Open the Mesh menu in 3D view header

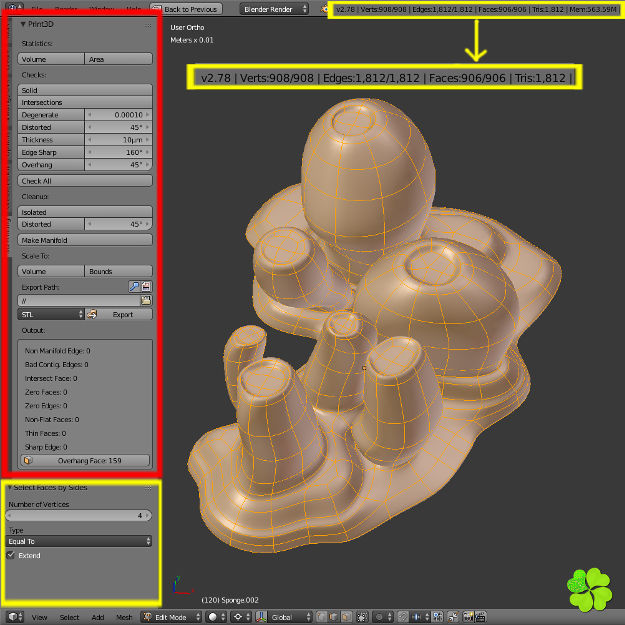click(x=124, y=617)
